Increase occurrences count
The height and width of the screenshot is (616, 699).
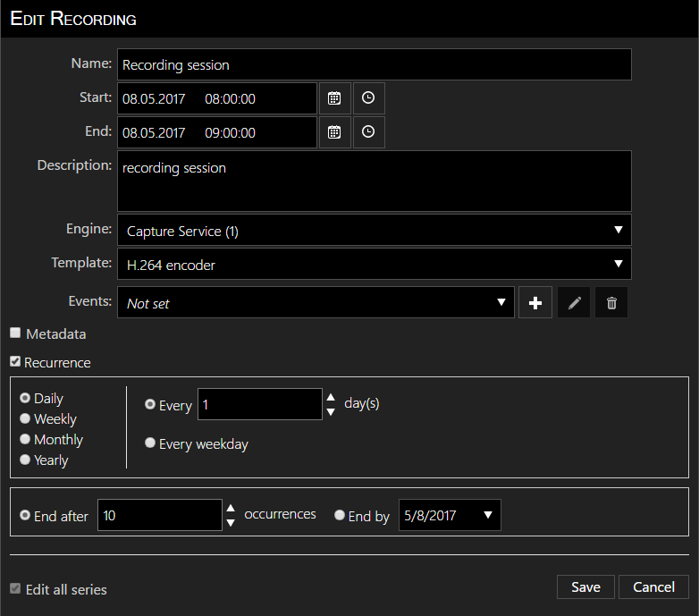pos(231,508)
